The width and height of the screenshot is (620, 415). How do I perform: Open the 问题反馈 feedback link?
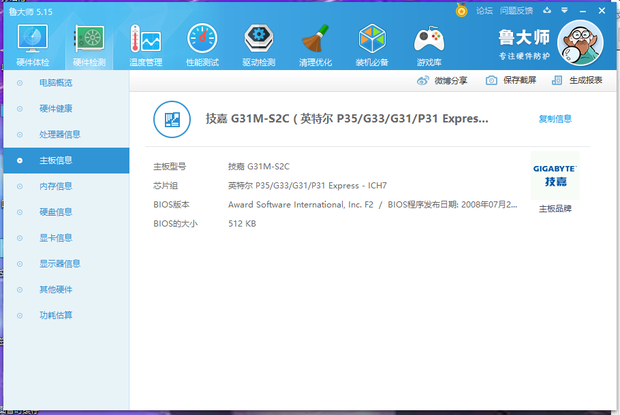tap(516, 11)
